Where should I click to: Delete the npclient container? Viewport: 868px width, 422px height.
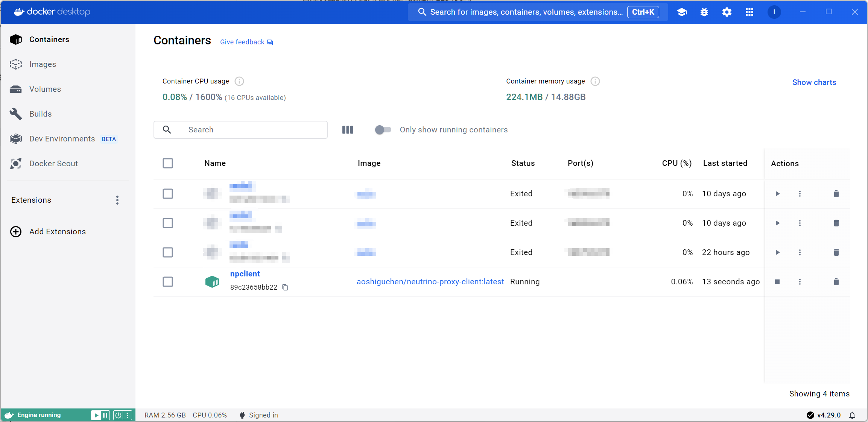(836, 282)
